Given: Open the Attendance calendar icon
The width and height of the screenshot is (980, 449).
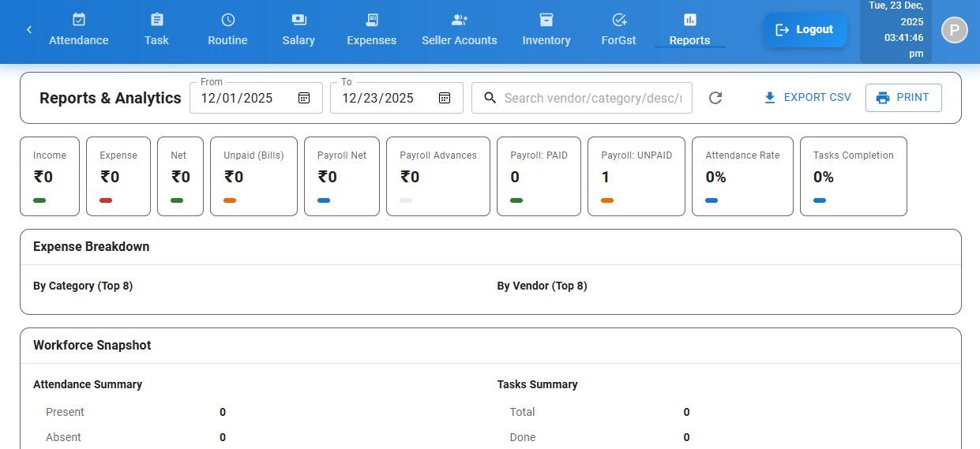Looking at the screenshot, I should (78, 20).
